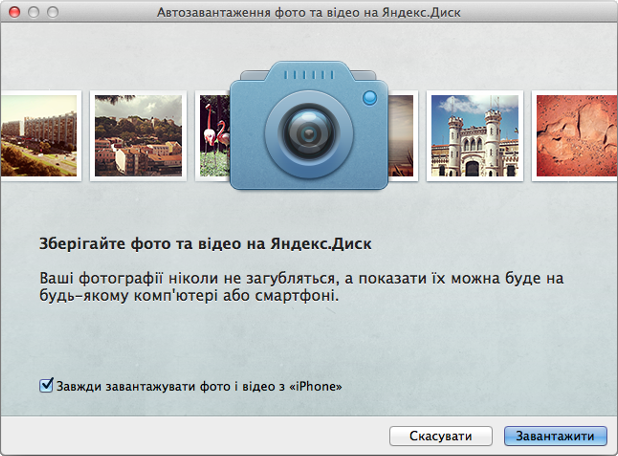Screen dimensions: 618x456
Task: Click the blue camera icon
Action: point(309,125)
